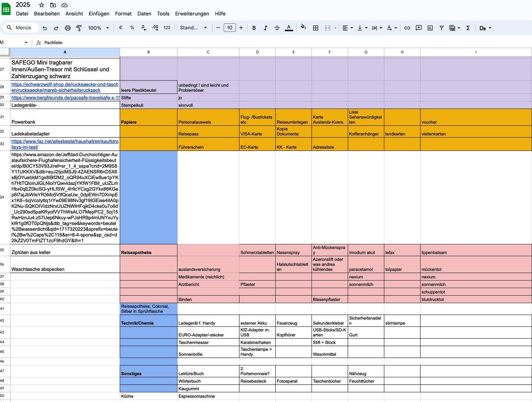
Task: Star the 2025 document
Action: [41, 5]
